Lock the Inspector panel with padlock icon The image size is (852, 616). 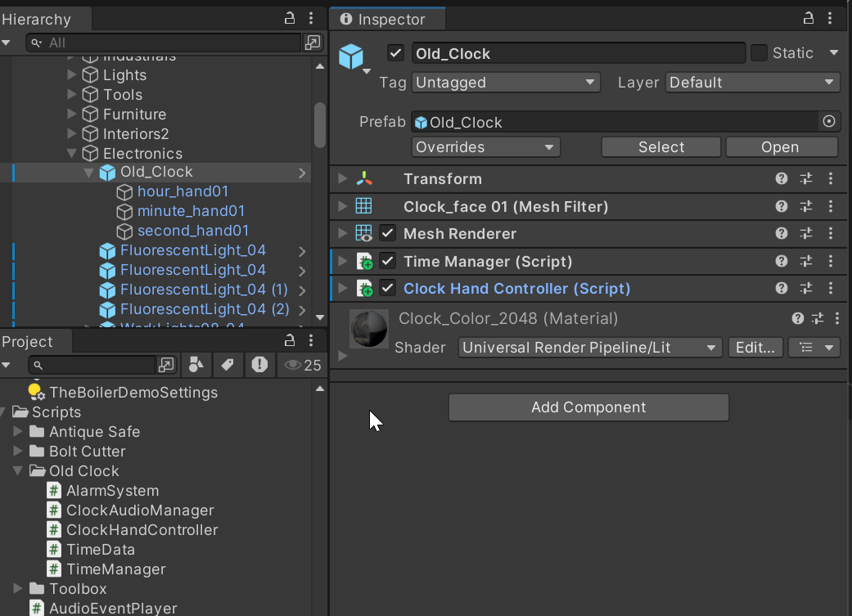[809, 19]
